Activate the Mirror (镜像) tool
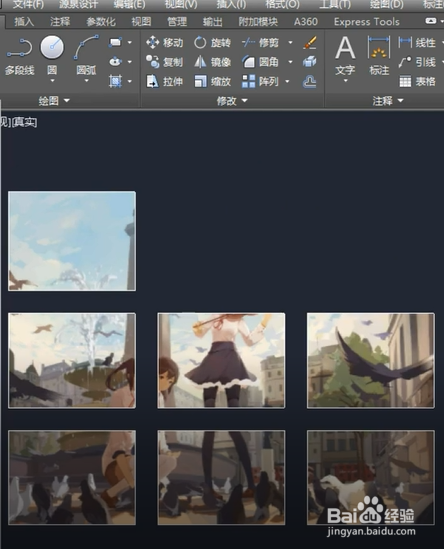This screenshot has width=444, height=549. point(212,62)
